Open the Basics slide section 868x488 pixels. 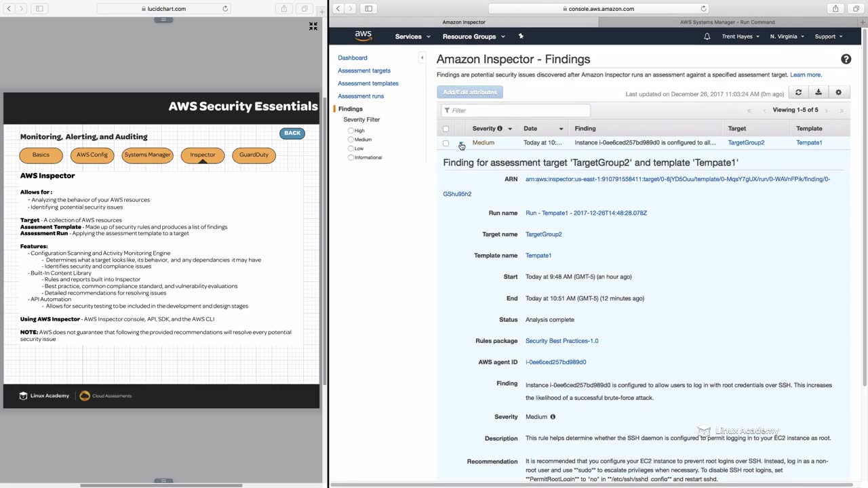pos(41,155)
